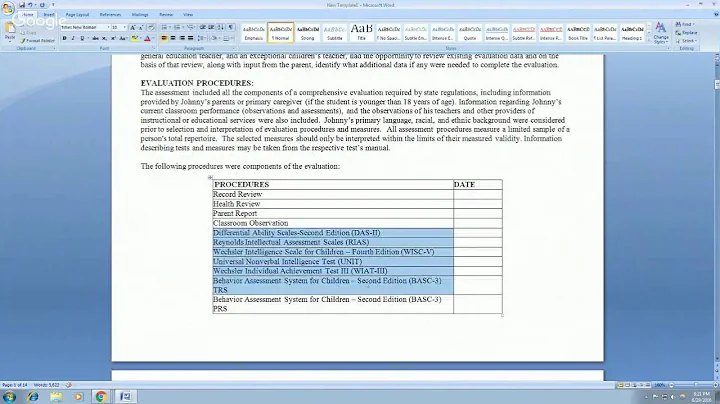Open Google Chrome from taskbar
The image size is (720, 404).
pos(101,397)
